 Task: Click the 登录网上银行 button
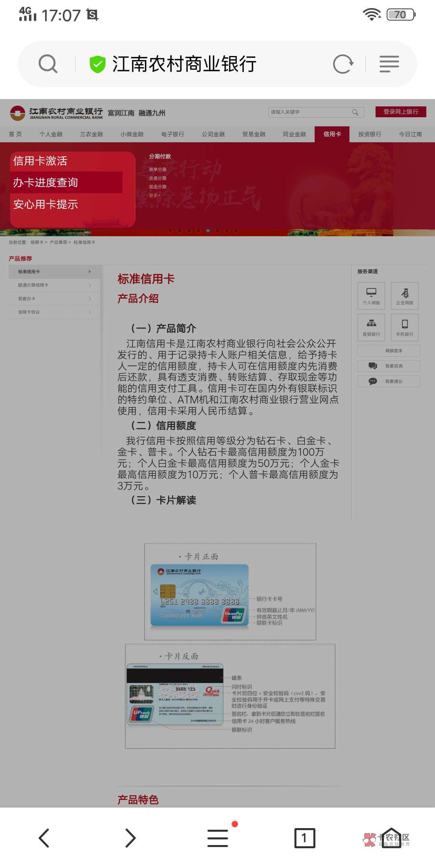coord(401,112)
